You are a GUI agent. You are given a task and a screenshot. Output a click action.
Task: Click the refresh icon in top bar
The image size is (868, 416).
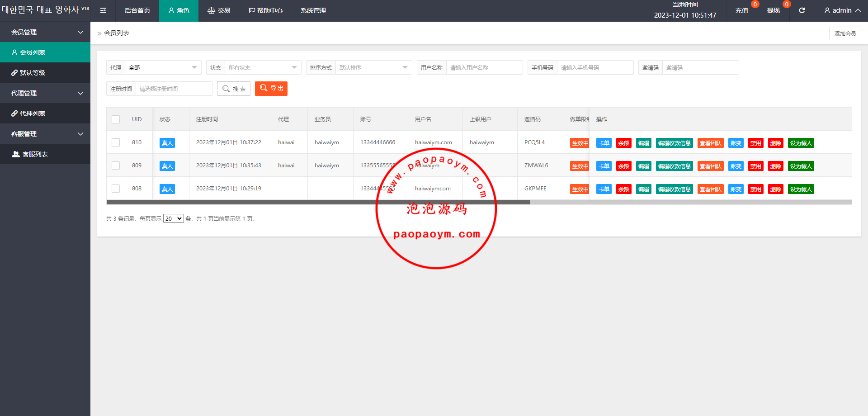[x=802, y=10]
